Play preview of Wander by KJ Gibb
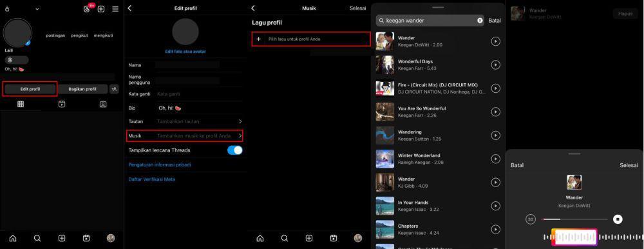The image size is (644, 249). [x=496, y=182]
